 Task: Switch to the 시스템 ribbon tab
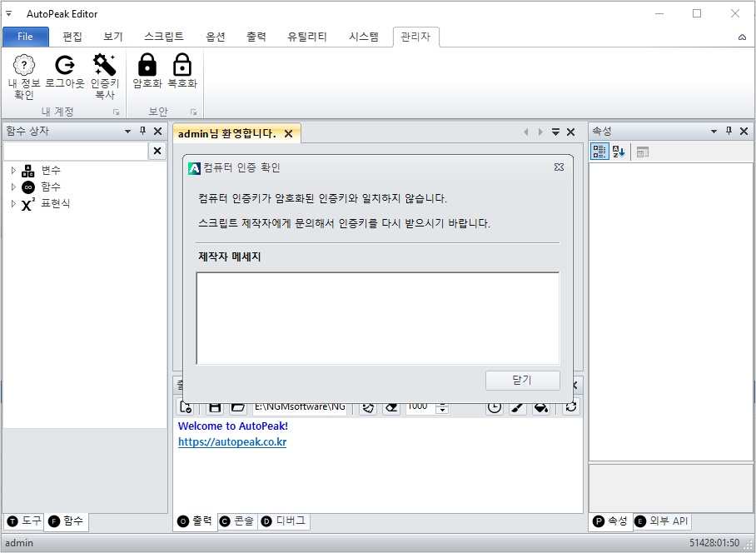(x=364, y=37)
